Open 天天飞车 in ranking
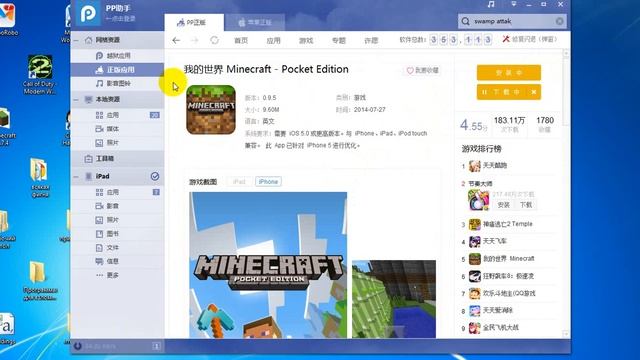Viewport: 640px width, 360px height. coord(495,242)
